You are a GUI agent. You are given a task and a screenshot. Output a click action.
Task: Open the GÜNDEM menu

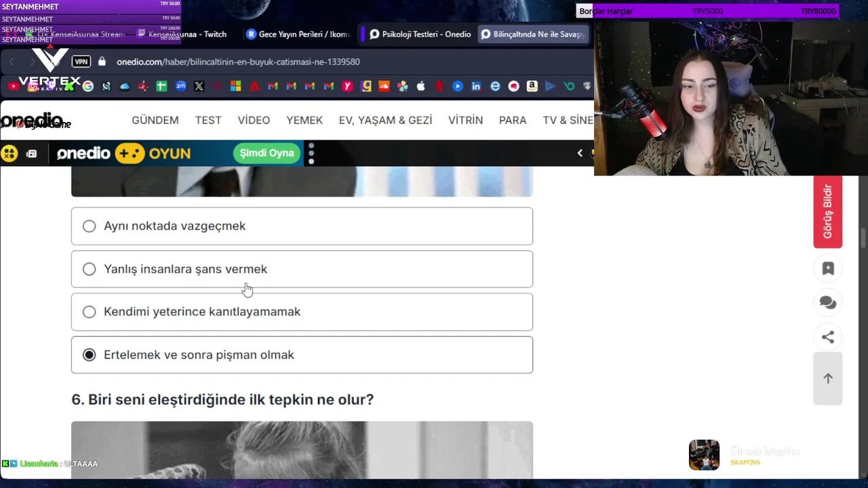[x=155, y=120]
